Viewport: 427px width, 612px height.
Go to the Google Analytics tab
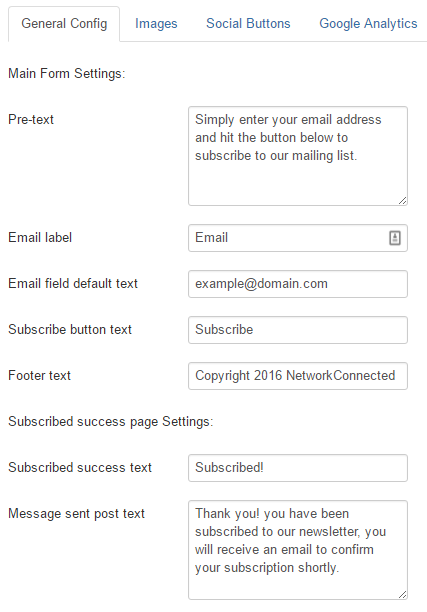(x=368, y=23)
